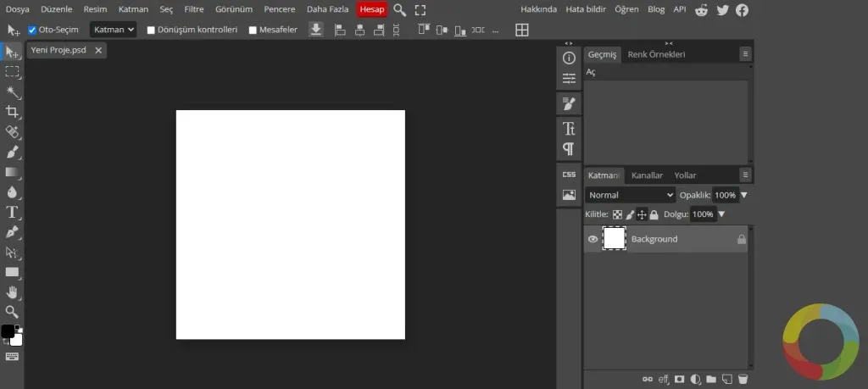Open the Paragraph panel icon

[x=569, y=149]
